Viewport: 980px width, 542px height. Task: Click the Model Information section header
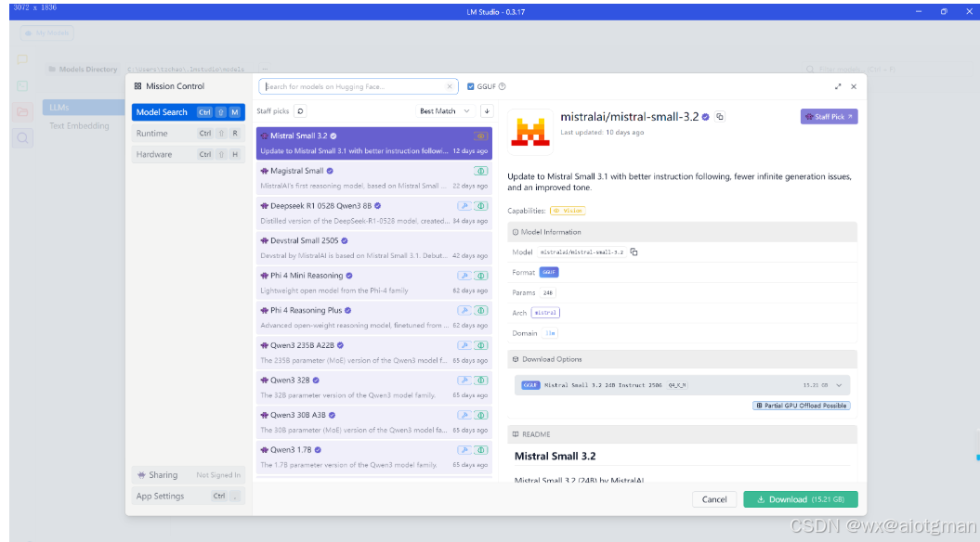683,232
